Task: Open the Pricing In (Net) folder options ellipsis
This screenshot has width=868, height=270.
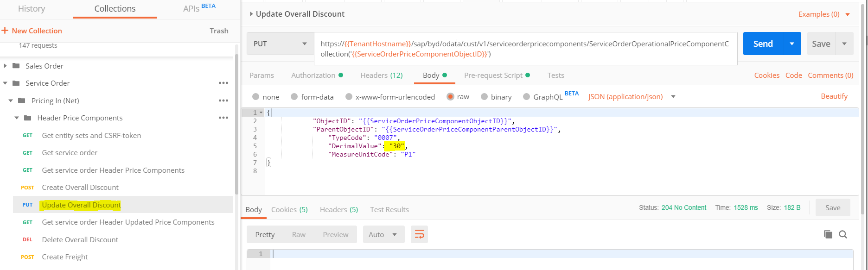Action: coord(223,100)
